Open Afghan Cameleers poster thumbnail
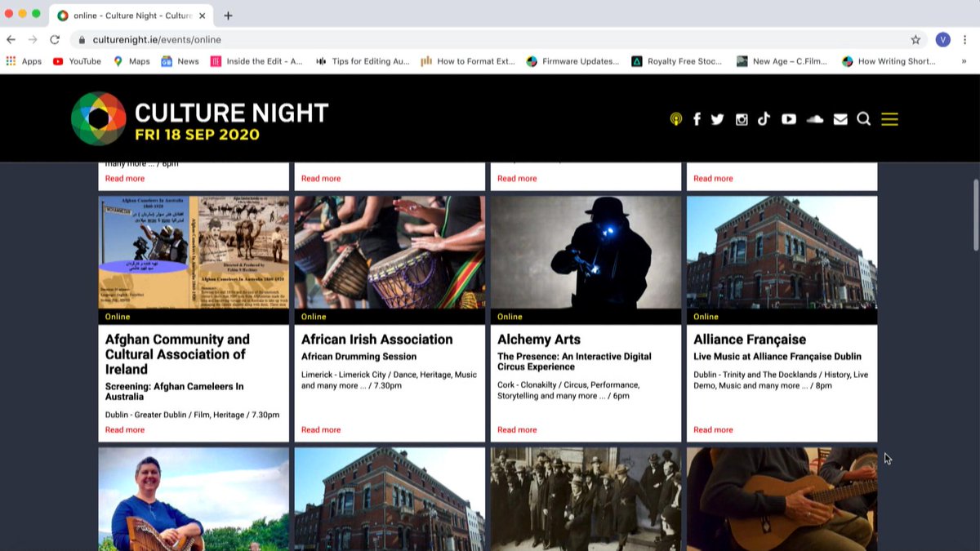 click(x=194, y=252)
